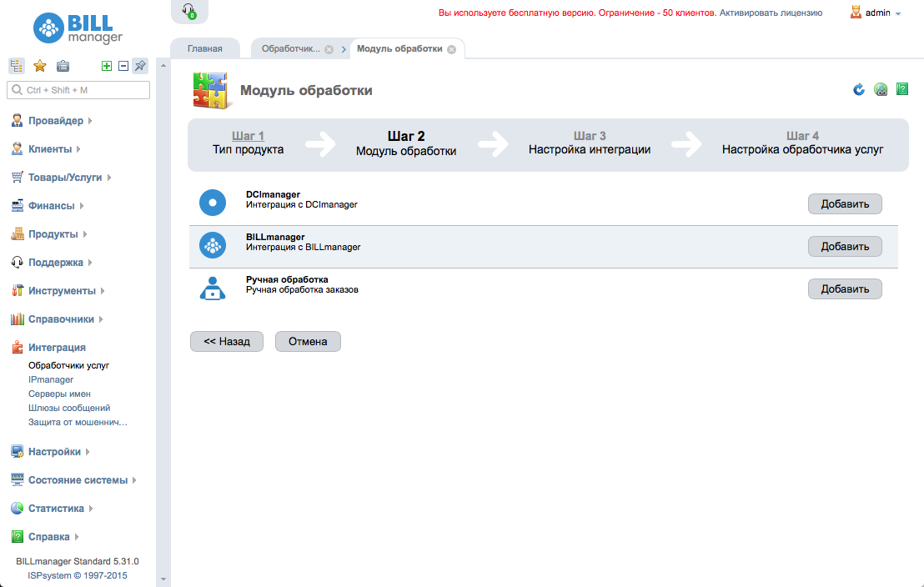This screenshot has height=587, width=924.
Task: Click sidebar scrollbar up arrow
Action: [x=163, y=65]
